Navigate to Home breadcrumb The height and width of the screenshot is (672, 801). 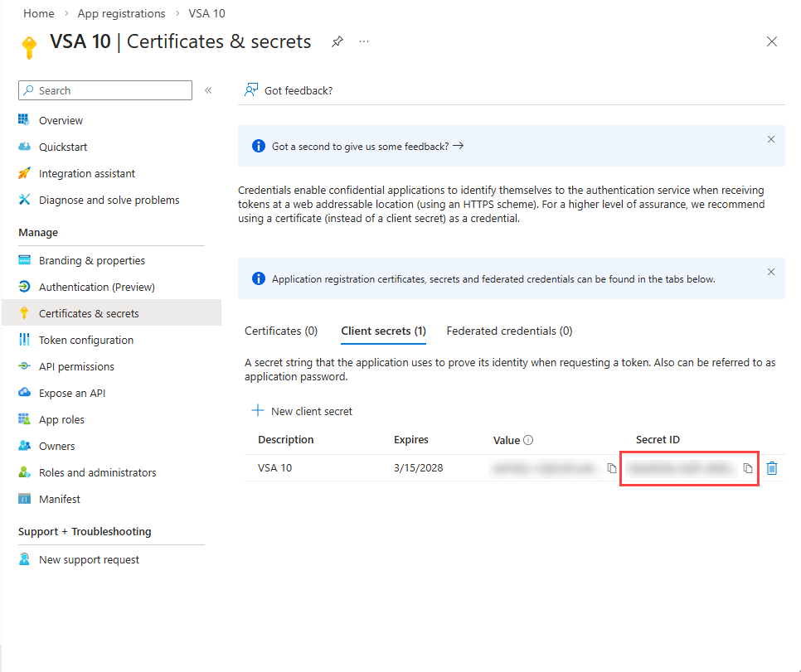coord(38,13)
